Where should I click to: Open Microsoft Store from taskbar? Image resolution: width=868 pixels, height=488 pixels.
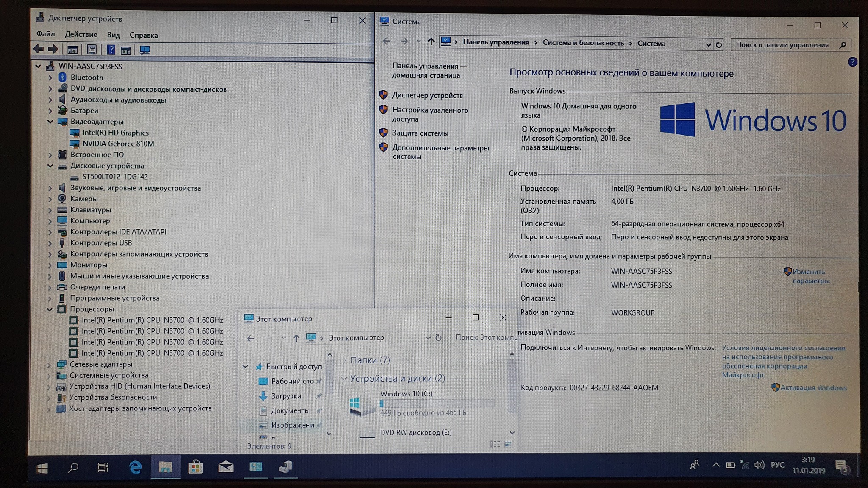coord(195,467)
